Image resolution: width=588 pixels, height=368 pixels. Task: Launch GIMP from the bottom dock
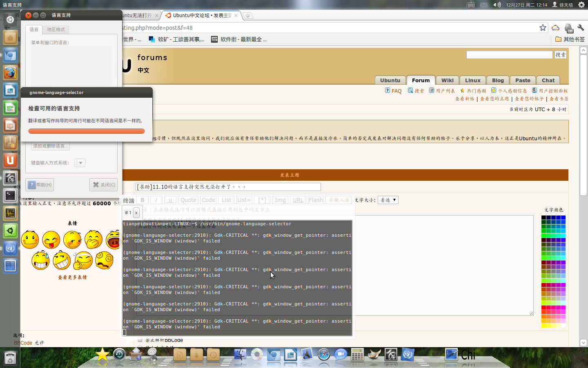pos(374,355)
